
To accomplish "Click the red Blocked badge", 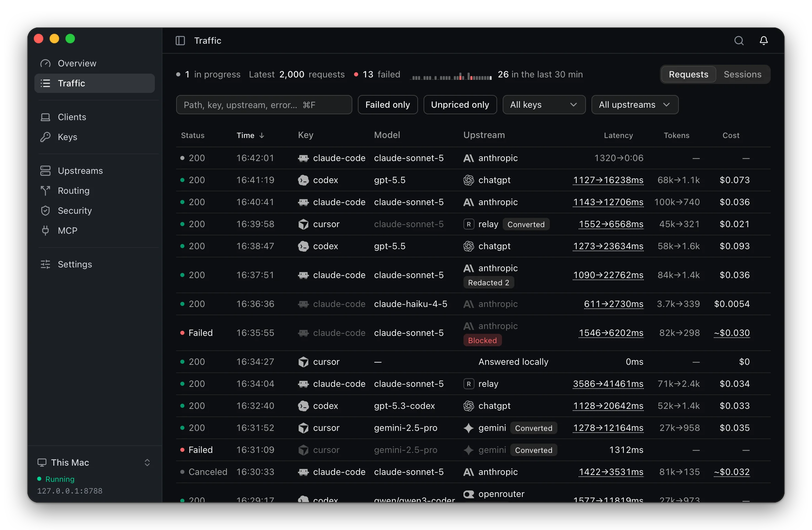I will pos(482,340).
